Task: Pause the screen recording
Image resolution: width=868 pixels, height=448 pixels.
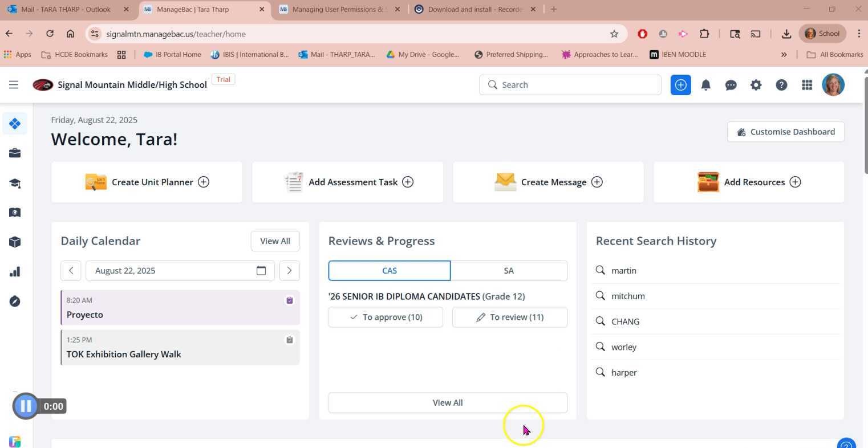Action: pos(26,406)
